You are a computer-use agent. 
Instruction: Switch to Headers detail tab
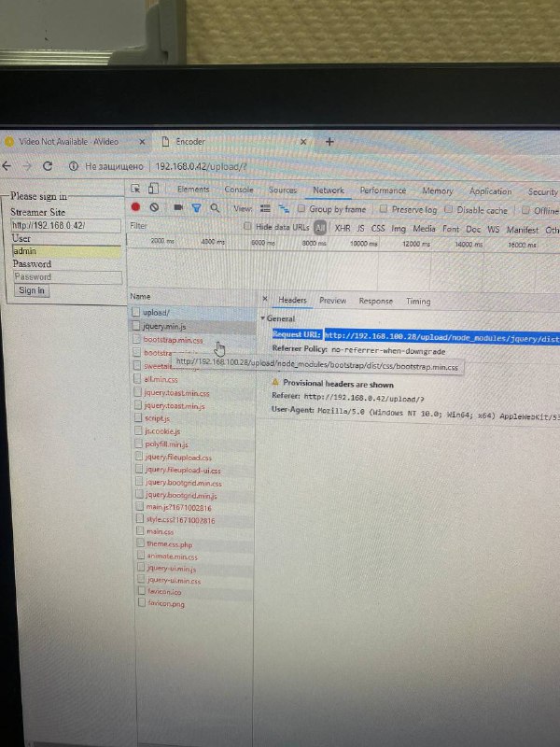[292, 300]
